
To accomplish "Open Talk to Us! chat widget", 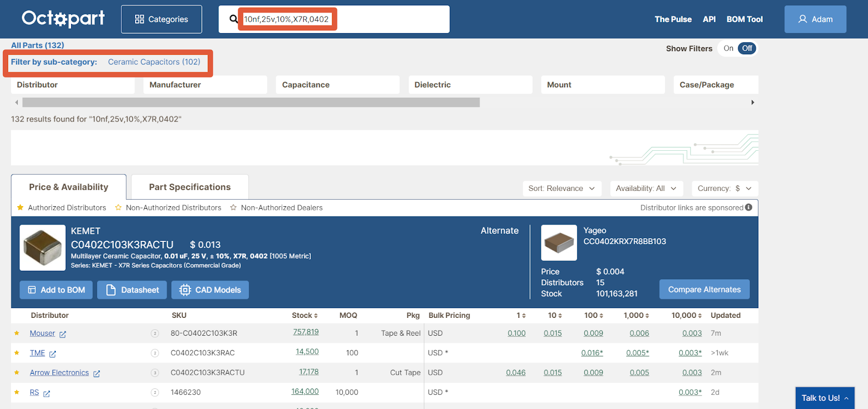I will (x=825, y=398).
